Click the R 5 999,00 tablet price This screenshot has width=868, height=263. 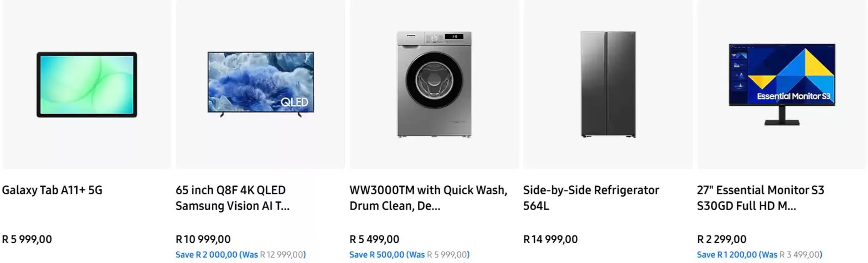27,239
